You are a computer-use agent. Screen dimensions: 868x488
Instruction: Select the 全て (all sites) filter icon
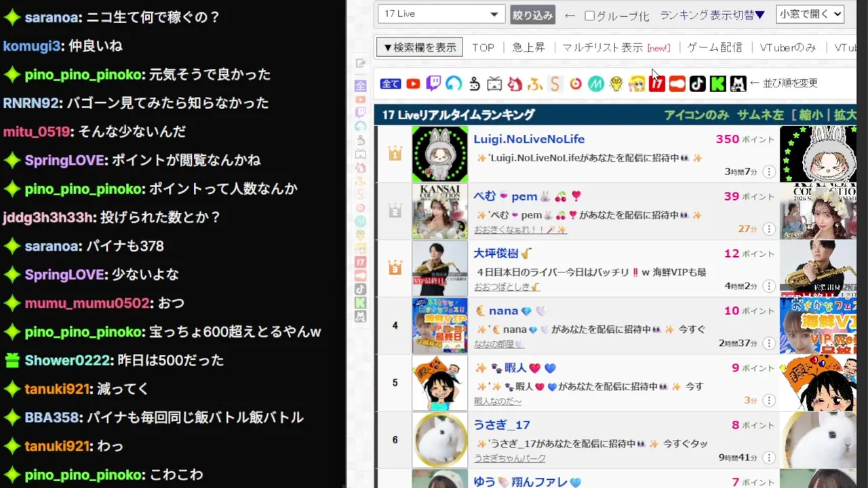pyautogui.click(x=390, y=83)
